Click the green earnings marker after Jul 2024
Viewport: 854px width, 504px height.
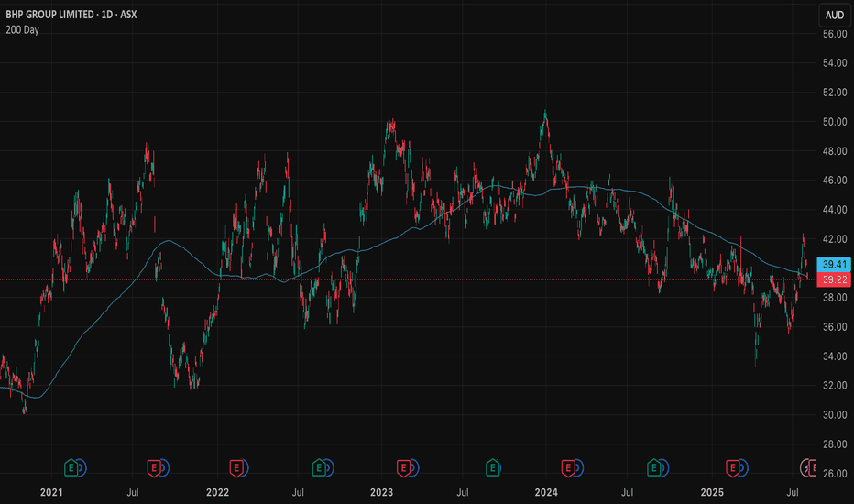coord(653,467)
